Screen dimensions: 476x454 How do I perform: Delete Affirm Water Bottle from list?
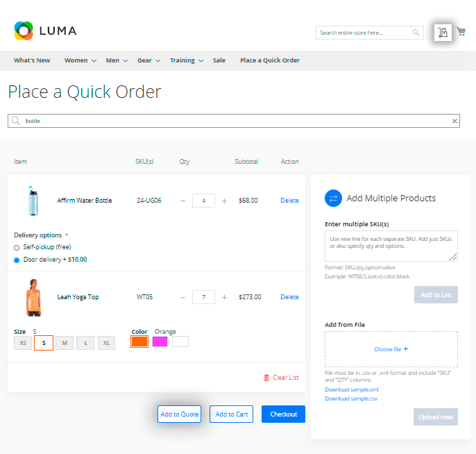coord(289,201)
